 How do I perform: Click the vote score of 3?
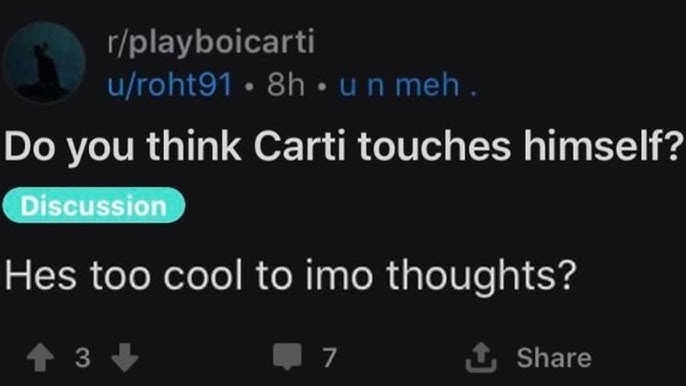coord(83,358)
